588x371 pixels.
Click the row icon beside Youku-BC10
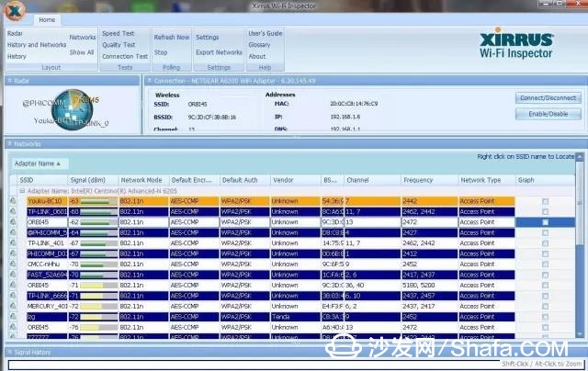pyautogui.click(x=13, y=201)
